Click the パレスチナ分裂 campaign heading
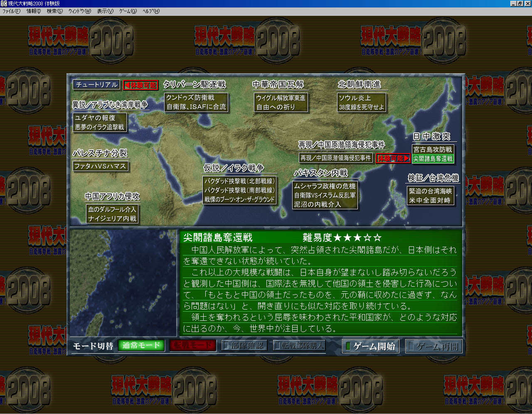The width and height of the screenshot is (532, 414). 100,153
